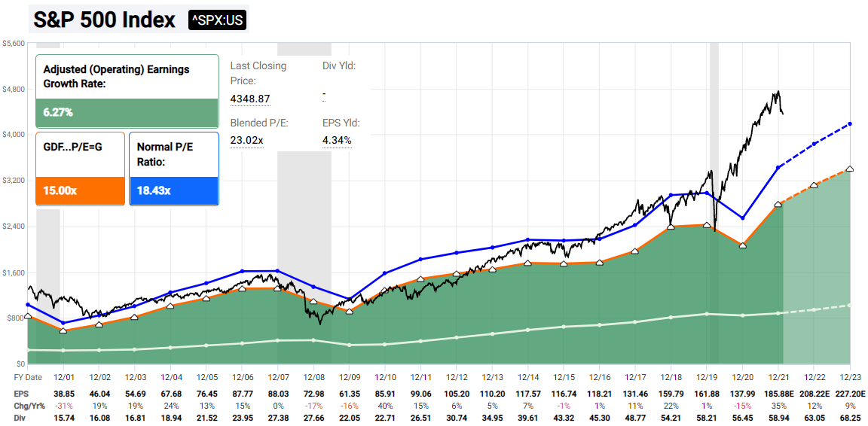Click the orange 15.00x value
This screenshot has width=868, height=426.
click(60, 191)
